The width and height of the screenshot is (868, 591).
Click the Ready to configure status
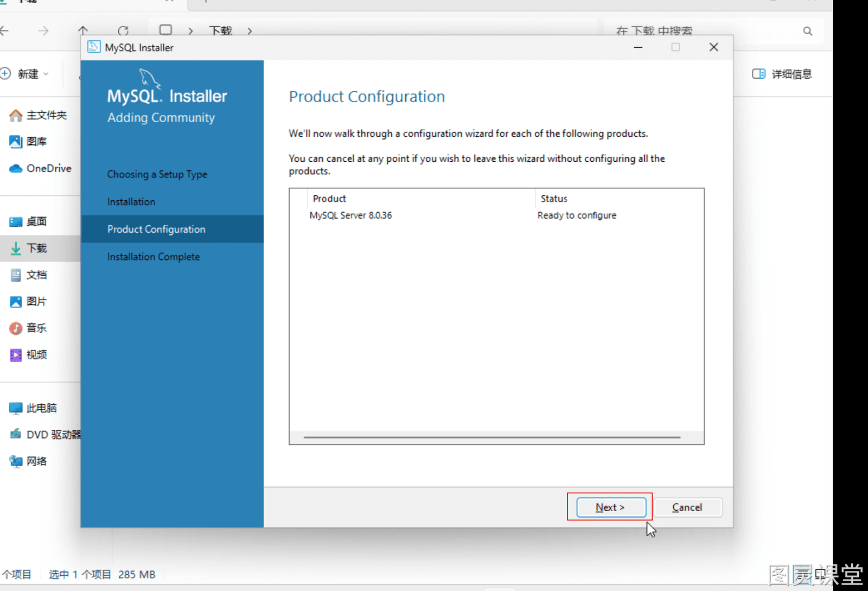[577, 215]
